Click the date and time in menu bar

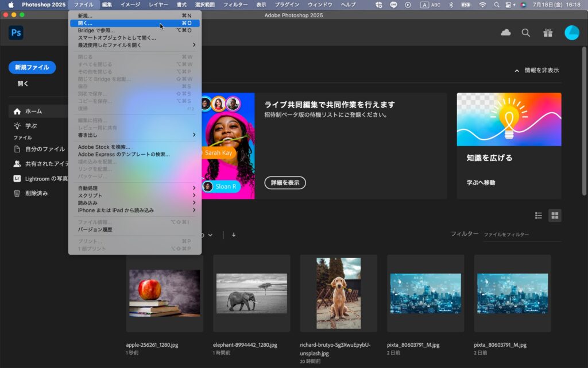click(x=556, y=5)
